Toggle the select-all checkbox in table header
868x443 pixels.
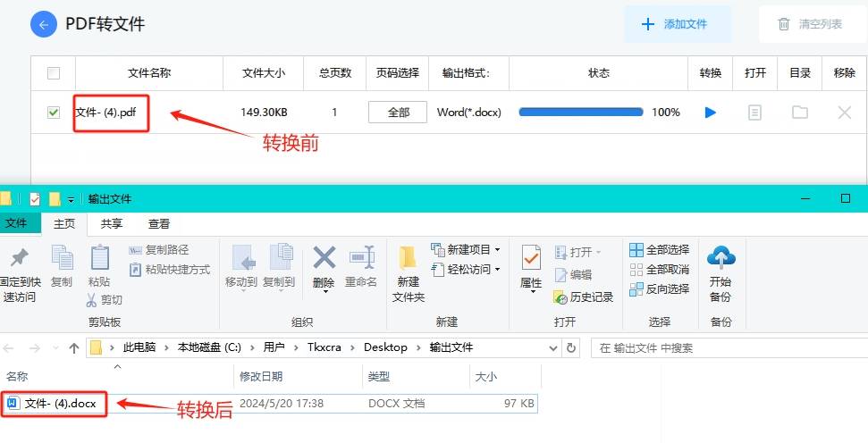(54, 73)
